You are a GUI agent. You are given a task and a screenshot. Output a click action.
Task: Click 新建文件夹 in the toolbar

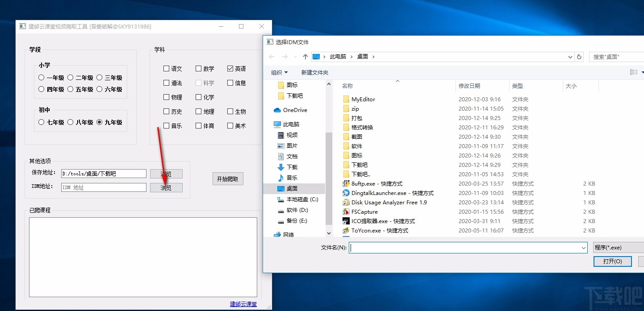(314, 72)
